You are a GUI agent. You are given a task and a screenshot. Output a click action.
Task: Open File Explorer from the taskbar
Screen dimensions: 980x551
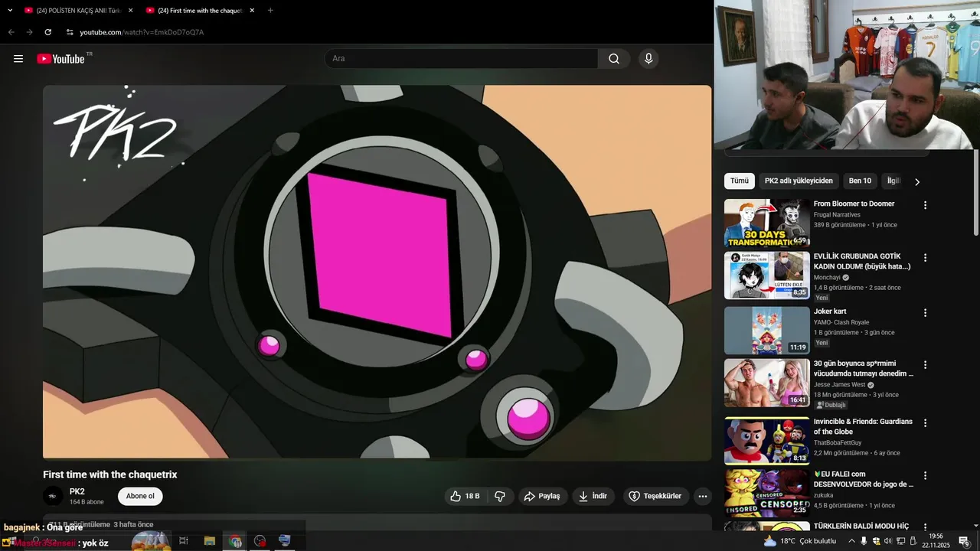click(210, 541)
